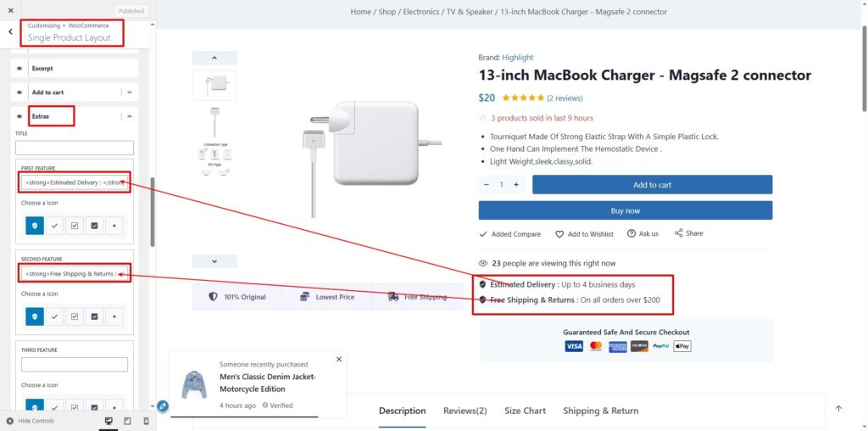Click the Buy now button
This screenshot has height=431, width=868.
[625, 210]
